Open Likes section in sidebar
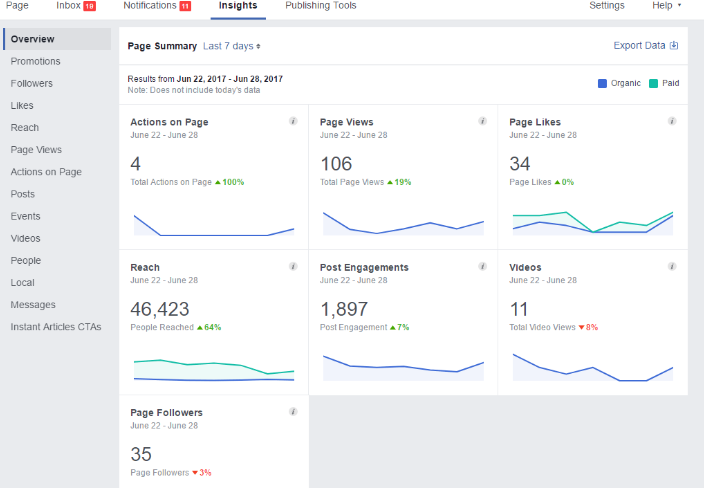The width and height of the screenshot is (704, 488). click(22, 106)
